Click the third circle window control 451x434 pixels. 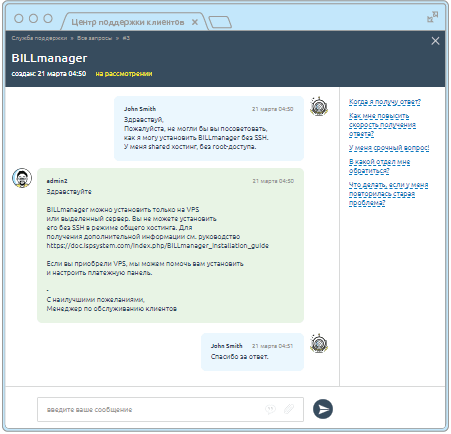[48, 18]
